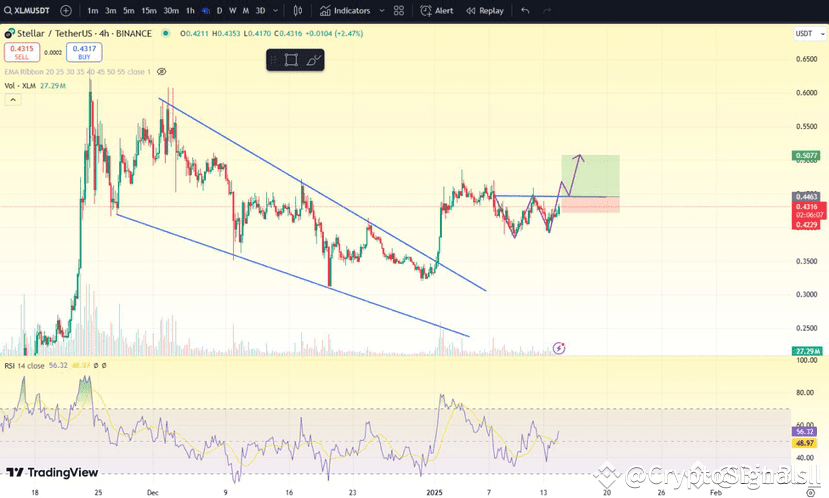Open symbol search for XLMUSDT
Viewport: 829px width, 498px height.
point(27,11)
